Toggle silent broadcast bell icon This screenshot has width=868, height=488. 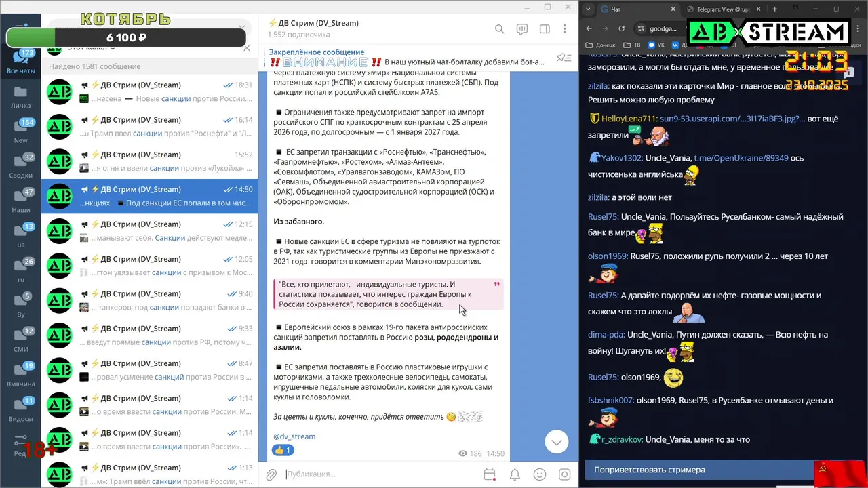515,474
